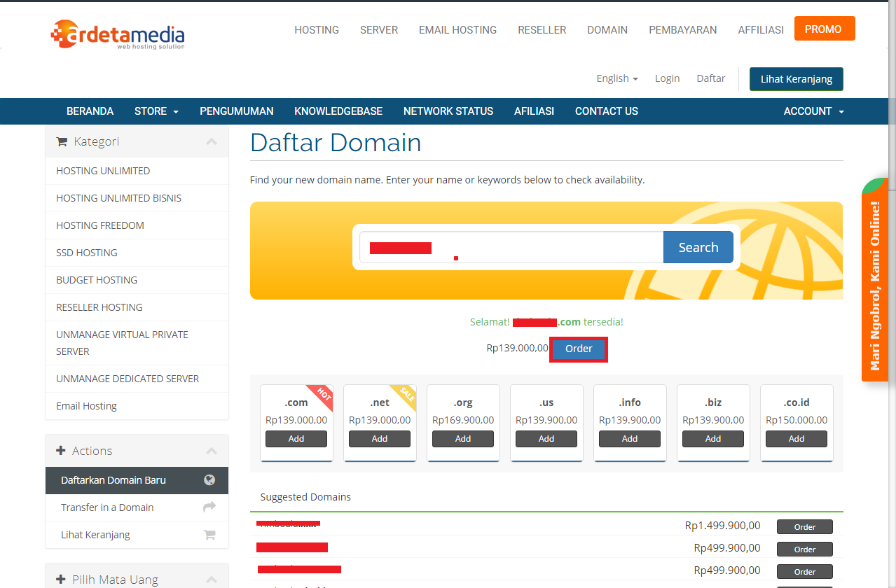This screenshot has height=588, width=896.
Task: Click the shopping cart icon next to Kategori
Action: [x=62, y=141]
